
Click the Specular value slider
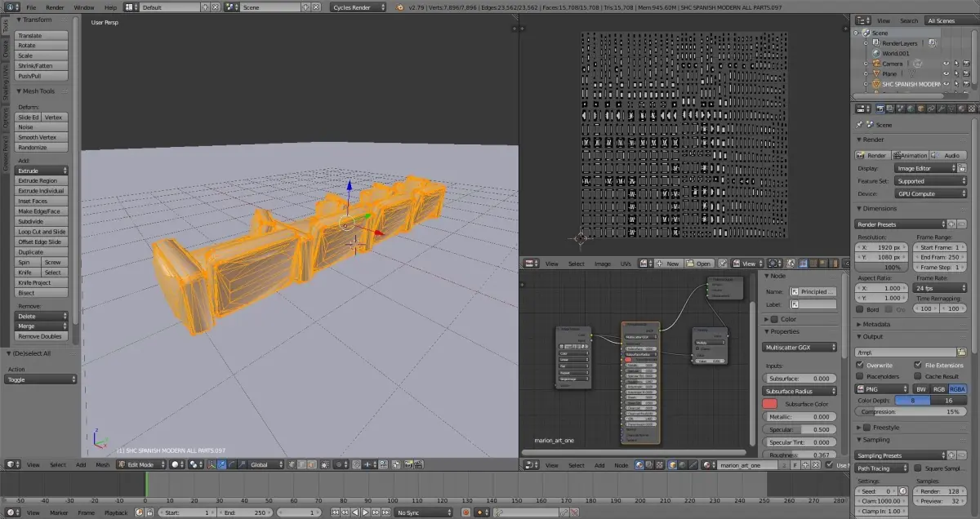pos(800,429)
